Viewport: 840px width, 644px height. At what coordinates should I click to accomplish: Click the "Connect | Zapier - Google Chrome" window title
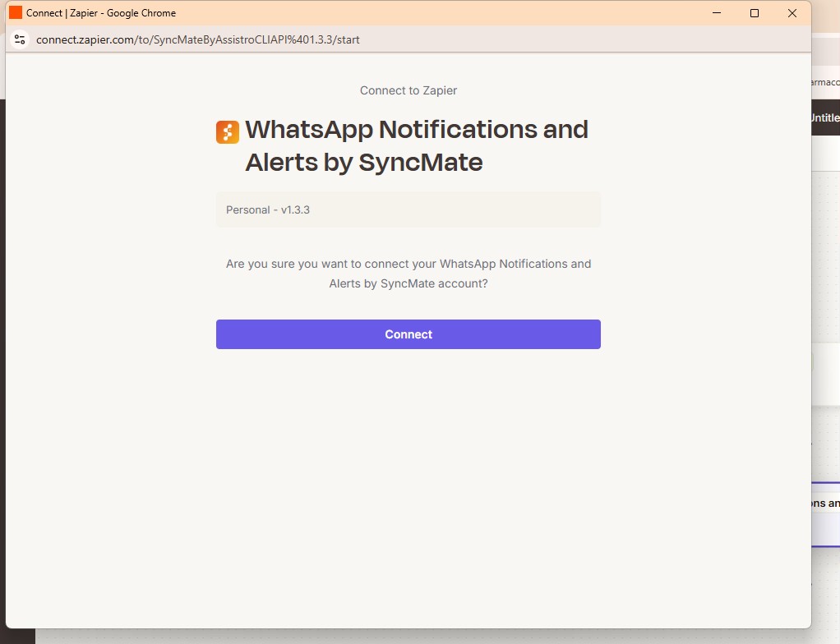[101, 13]
